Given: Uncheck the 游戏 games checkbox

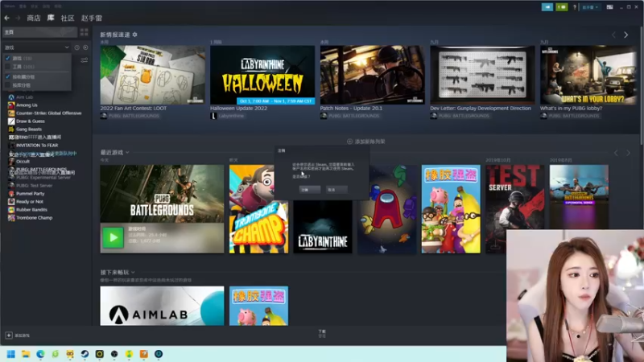Looking at the screenshot, I should tap(7, 58).
